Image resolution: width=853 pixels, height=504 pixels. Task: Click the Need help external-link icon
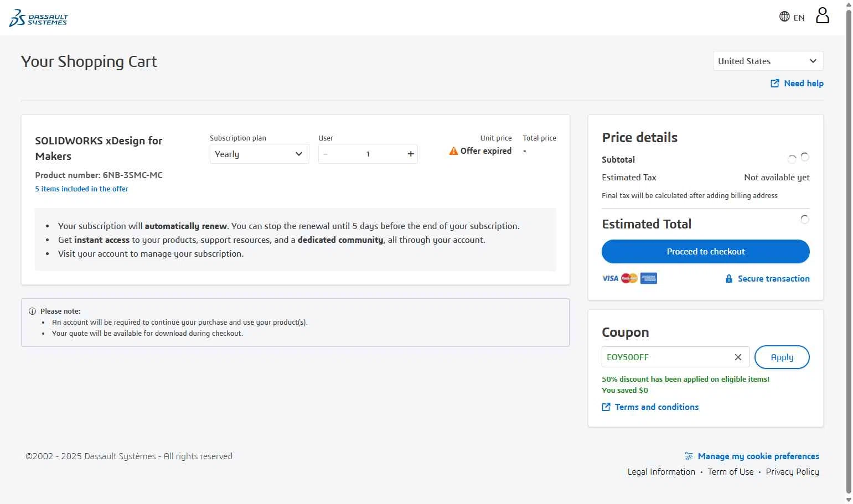click(775, 84)
